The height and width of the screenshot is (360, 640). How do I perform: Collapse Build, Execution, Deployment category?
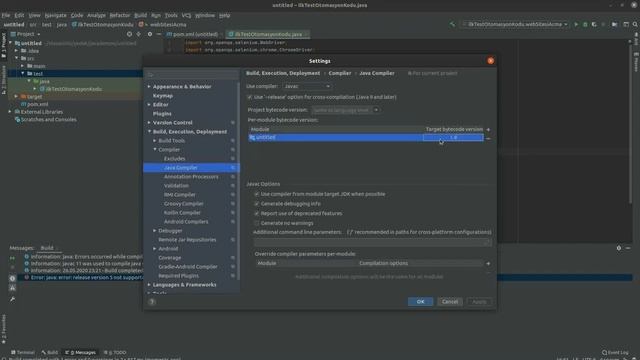pyautogui.click(x=149, y=131)
